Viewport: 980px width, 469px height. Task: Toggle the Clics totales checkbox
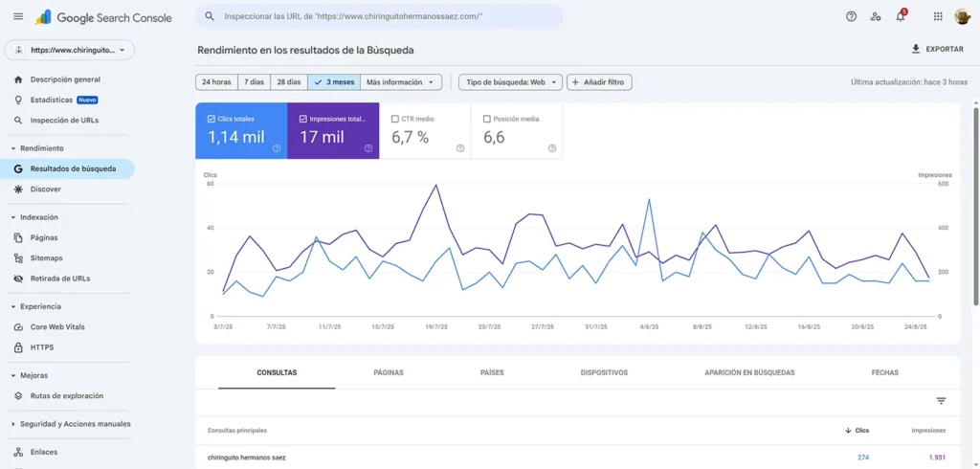[212, 120]
